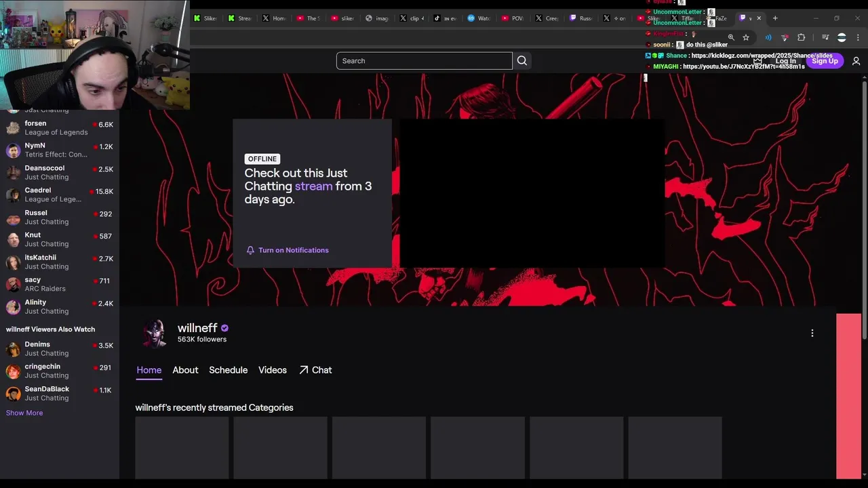Open Deansocool's channel from sidebar
Viewport: 868px width, 488px height.
(60, 172)
